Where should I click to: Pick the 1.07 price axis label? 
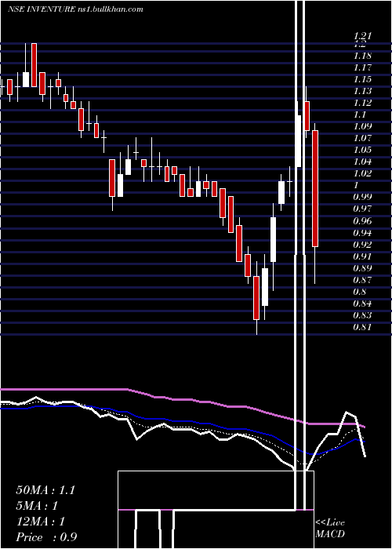(362, 138)
